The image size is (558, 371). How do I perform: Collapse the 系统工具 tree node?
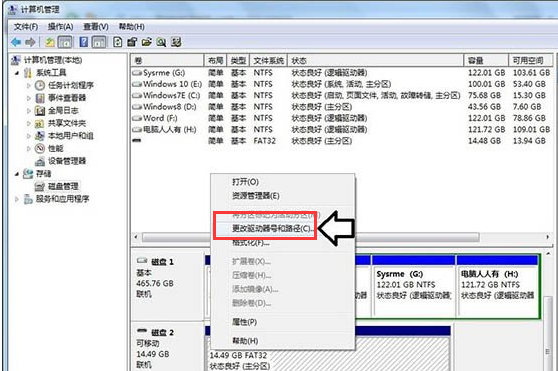coord(17,73)
